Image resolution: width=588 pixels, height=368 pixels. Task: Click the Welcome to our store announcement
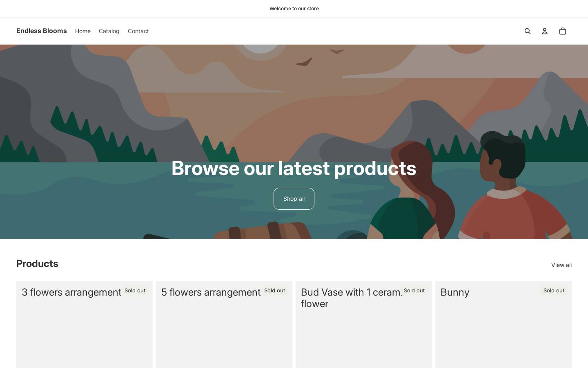coord(294,9)
